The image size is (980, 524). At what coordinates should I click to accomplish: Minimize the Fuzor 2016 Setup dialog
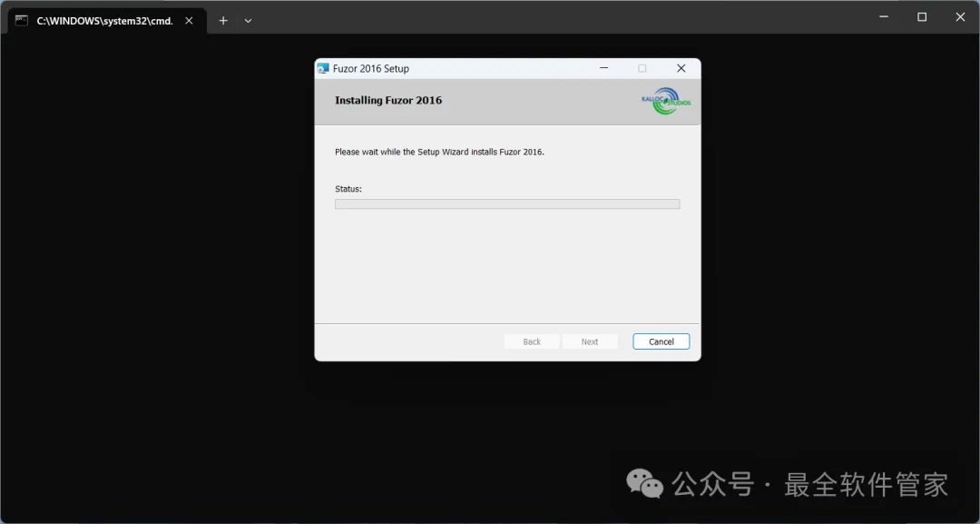point(603,68)
